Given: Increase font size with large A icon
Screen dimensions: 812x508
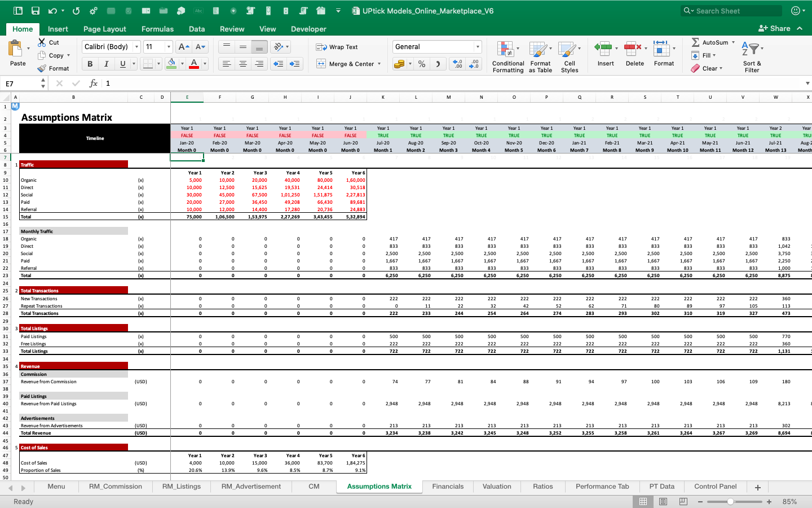Looking at the screenshot, I should [x=183, y=47].
